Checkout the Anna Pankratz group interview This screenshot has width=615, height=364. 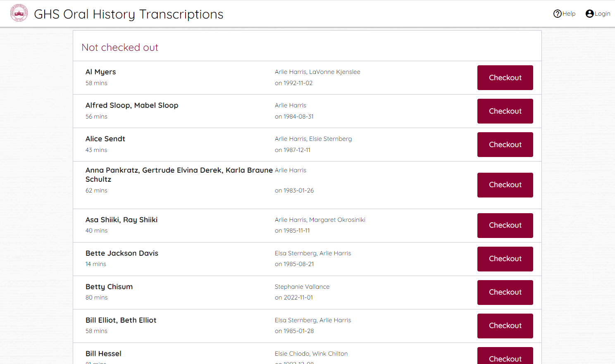505,185
